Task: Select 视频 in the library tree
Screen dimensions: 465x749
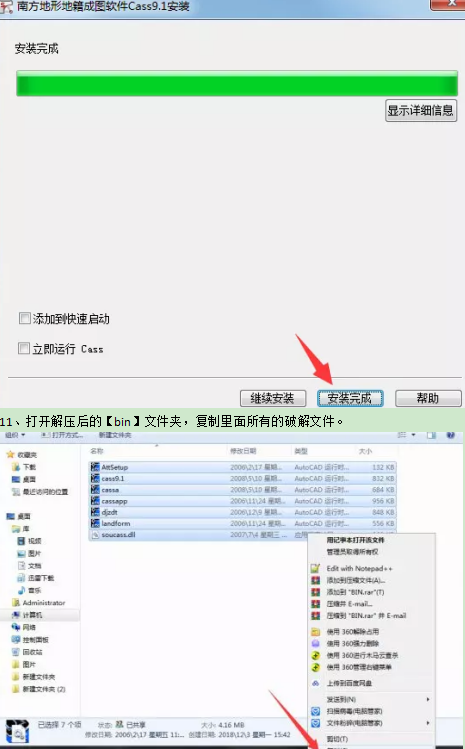Action: [x=34, y=541]
